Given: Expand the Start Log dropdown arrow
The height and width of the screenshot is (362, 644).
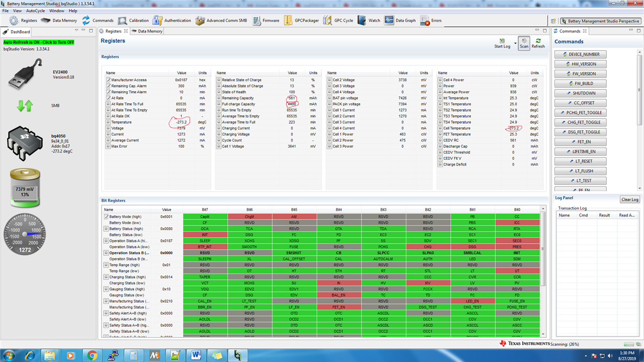Looking at the screenshot, I should (x=515, y=43).
